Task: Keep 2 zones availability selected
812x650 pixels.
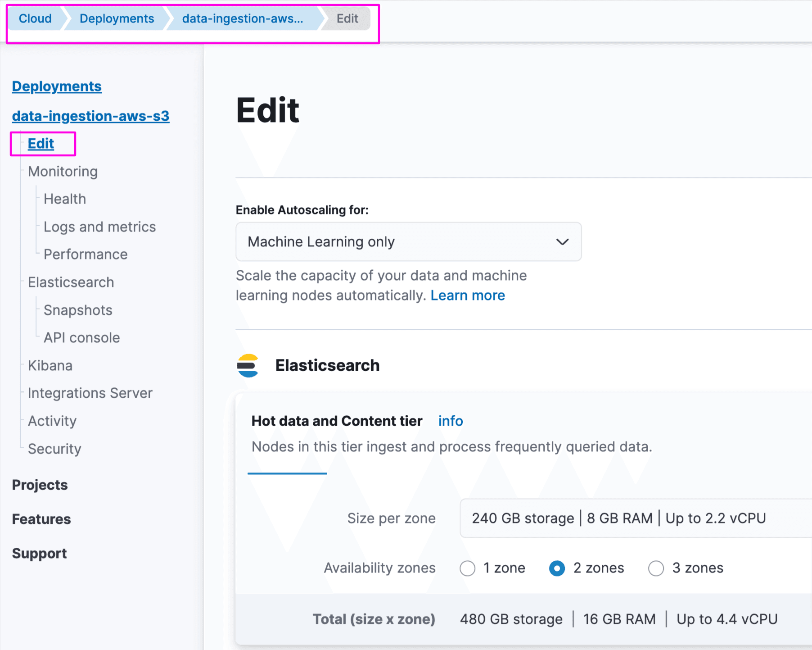Action: 557,568
